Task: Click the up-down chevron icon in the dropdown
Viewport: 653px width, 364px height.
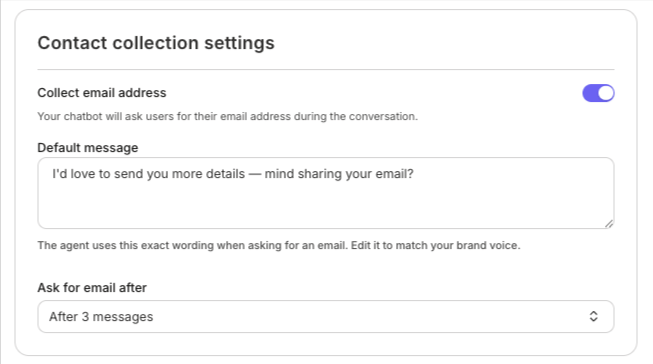Action: pos(593,317)
